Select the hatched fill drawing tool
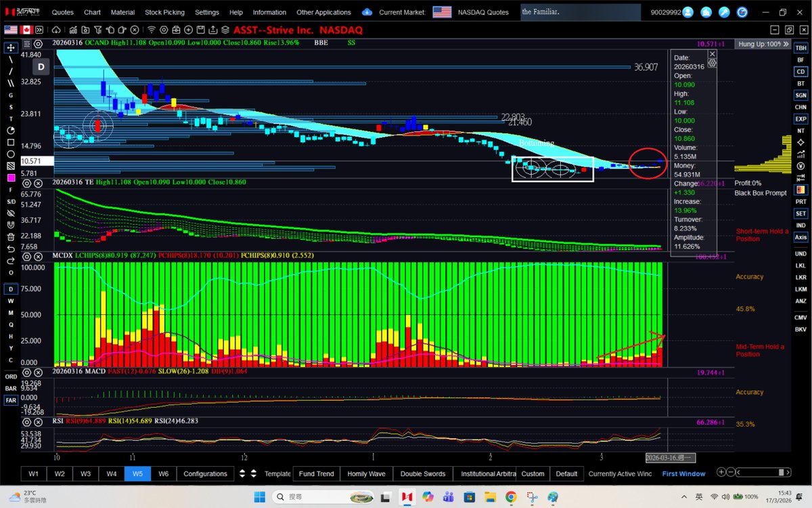The image size is (812, 508). coord(11,165)
